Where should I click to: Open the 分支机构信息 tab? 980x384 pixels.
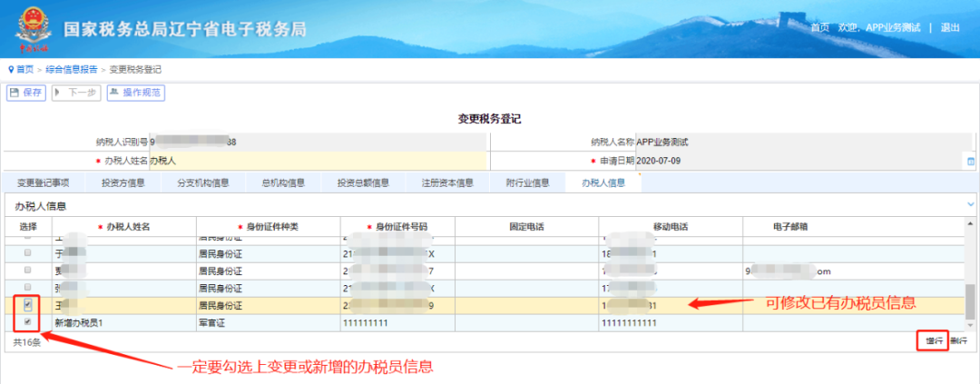point(202,183)
